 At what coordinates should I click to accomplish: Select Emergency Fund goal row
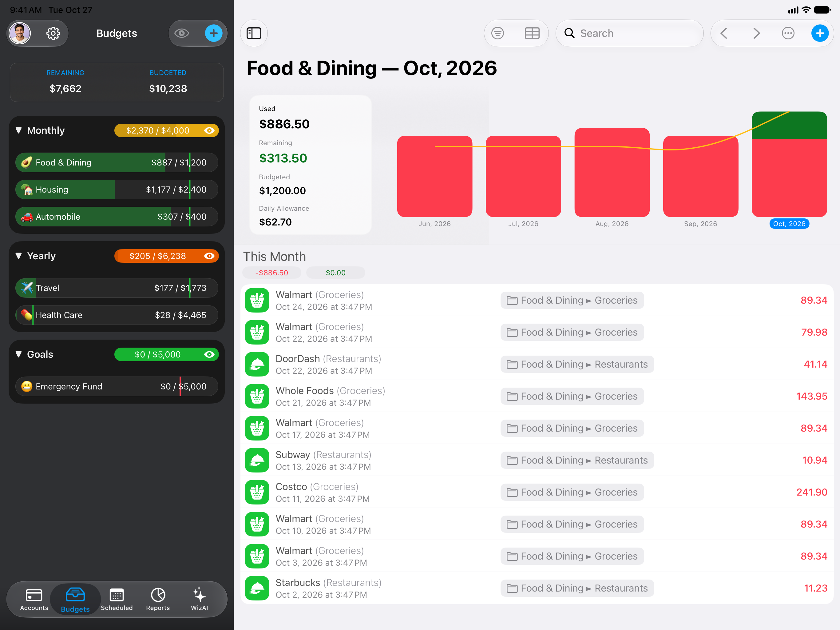(117, 386)
